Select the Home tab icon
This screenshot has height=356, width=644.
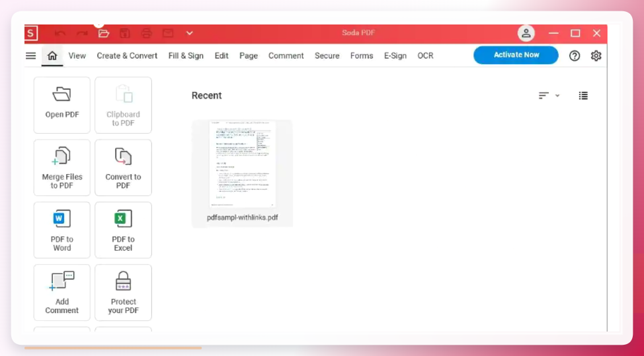point(52,56)
